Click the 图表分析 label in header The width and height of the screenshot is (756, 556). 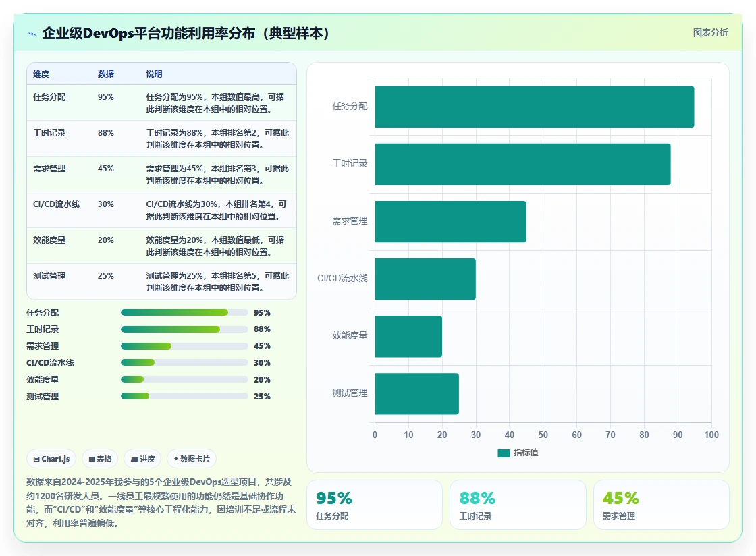point(710,33)
